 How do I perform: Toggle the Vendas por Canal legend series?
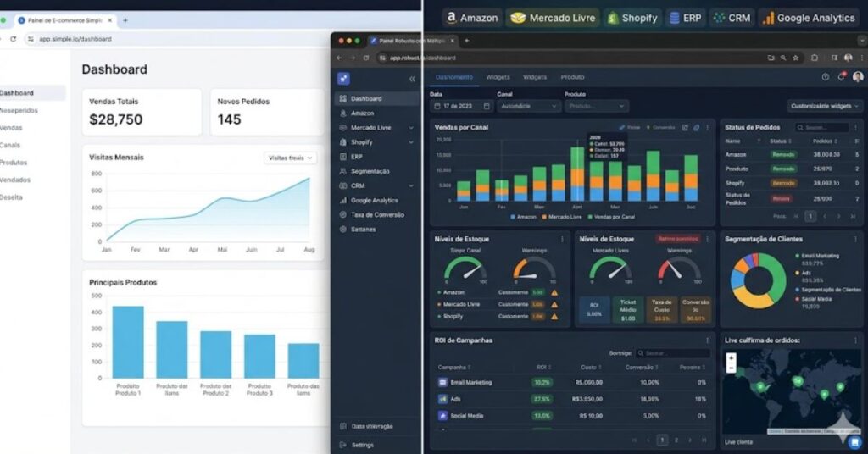pyautogui.click(x=611, y=217)
